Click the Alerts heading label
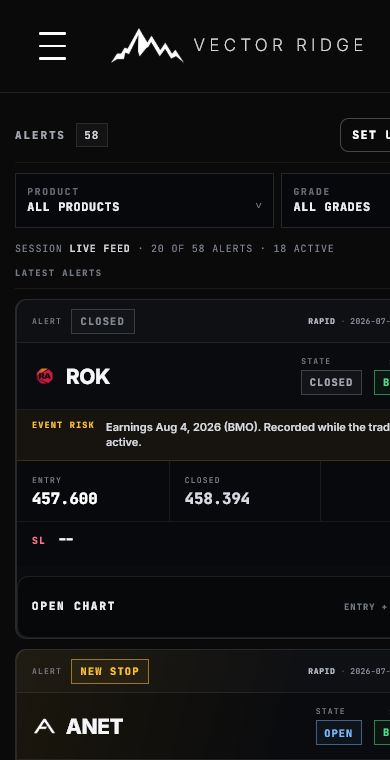390x760 pixels. pos(40,135)
